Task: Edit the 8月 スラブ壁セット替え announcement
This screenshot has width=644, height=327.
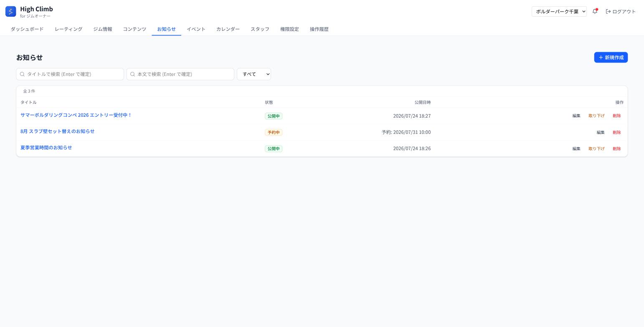Action: 601,133
